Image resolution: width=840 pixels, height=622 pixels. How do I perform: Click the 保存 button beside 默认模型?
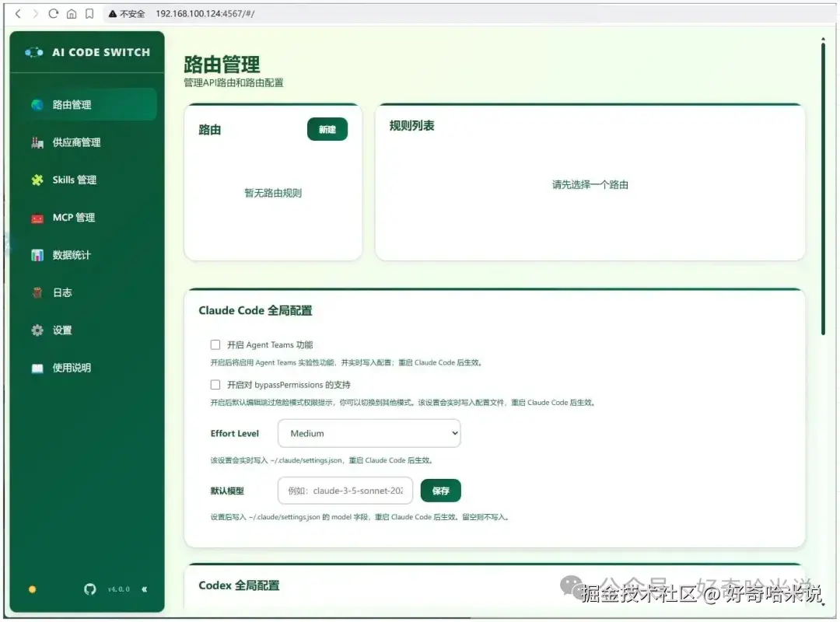(x=440, y=491)
